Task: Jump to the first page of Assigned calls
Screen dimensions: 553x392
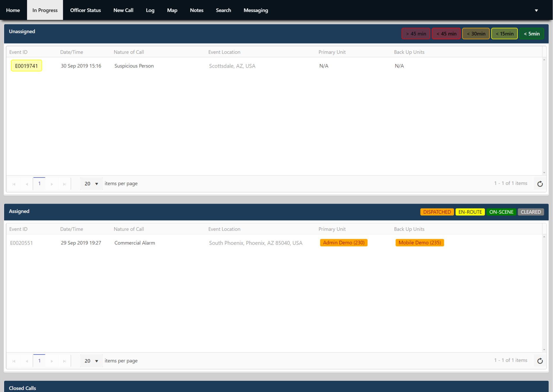Action: point(14,361)
